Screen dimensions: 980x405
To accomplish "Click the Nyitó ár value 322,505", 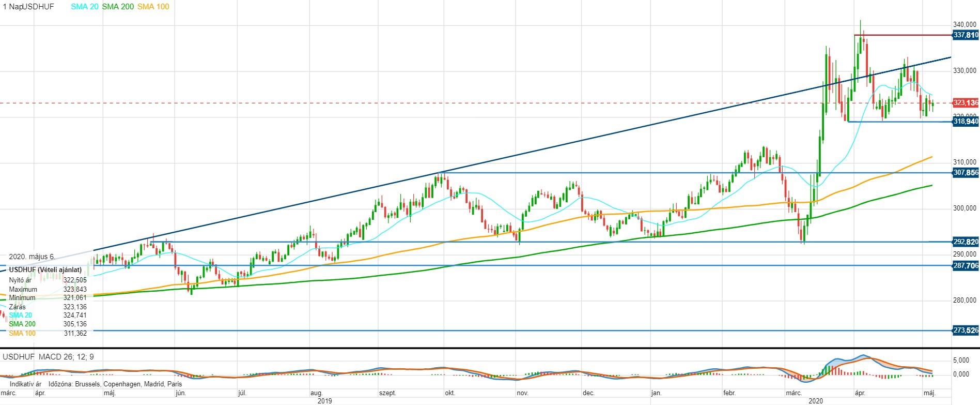I will pyautogui.click(x=75, y=280).
